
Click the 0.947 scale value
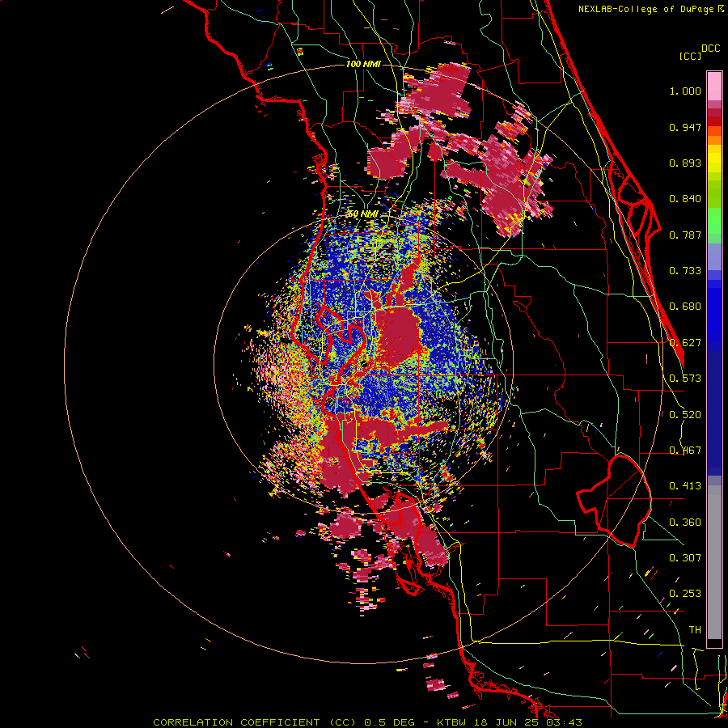tap(685, 127)
